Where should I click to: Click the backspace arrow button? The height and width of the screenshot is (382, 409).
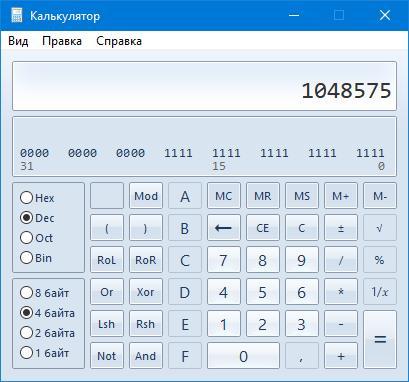[x=224, y=228]
